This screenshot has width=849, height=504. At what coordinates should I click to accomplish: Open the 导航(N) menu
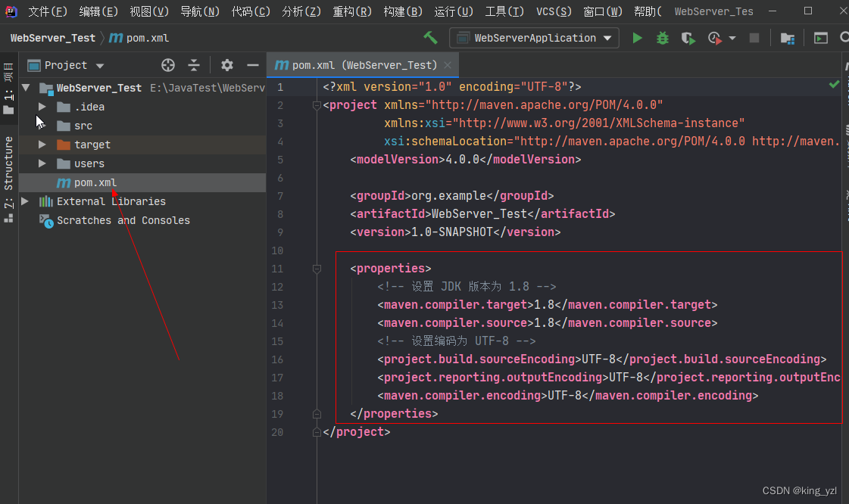point(200,11)
